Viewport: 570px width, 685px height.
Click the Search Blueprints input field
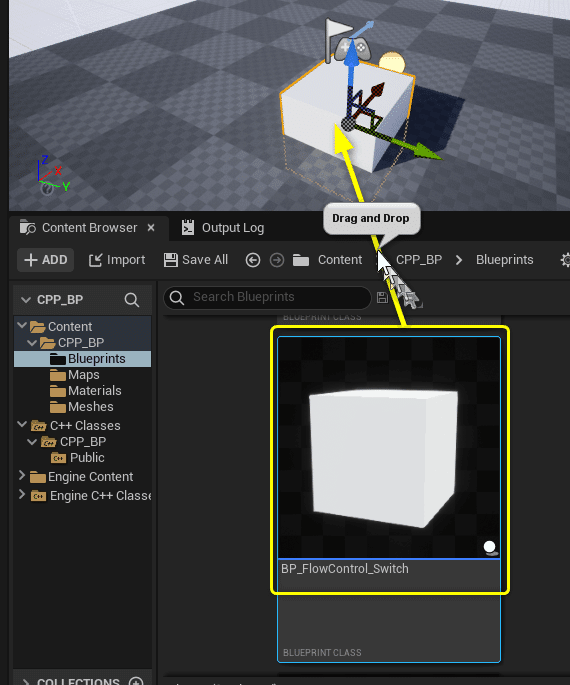[x=268, y=298]
